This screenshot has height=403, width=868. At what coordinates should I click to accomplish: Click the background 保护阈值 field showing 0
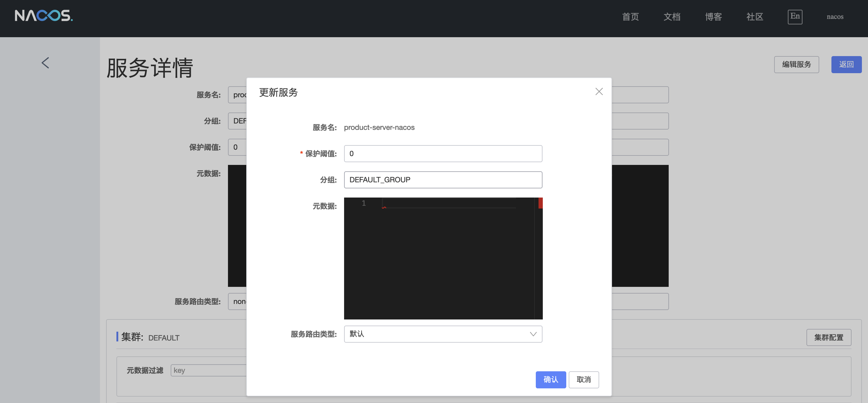(237, 147)
